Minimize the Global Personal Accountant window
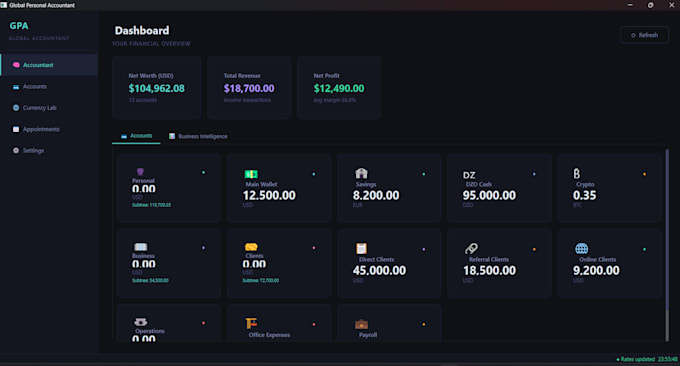The image size is (680, 366). coord(630,5)
